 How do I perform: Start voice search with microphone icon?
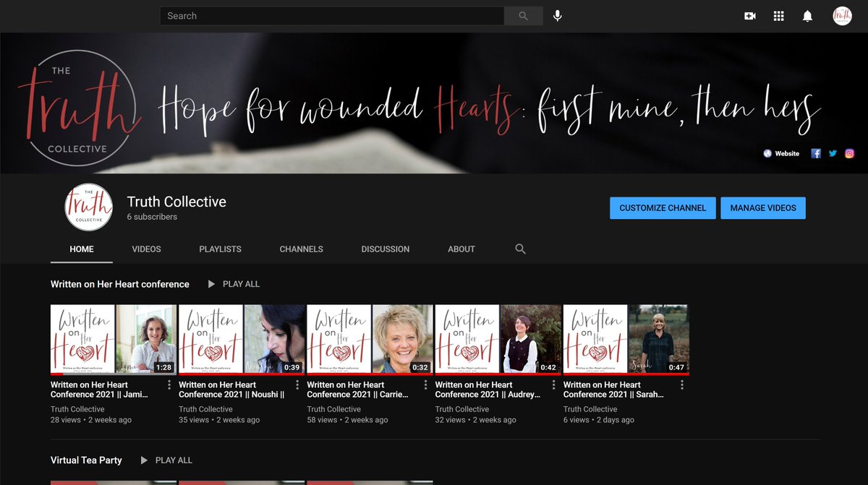[x=558, y=16]
